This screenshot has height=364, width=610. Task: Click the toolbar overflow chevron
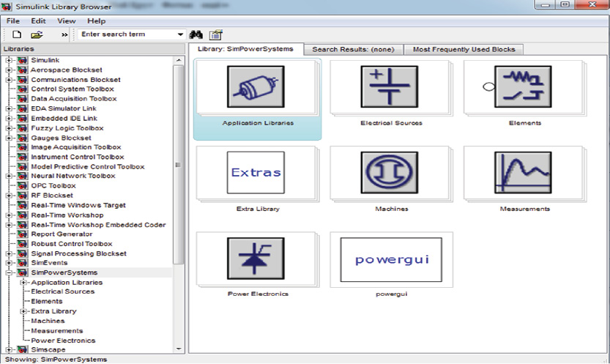coord(64,35)
